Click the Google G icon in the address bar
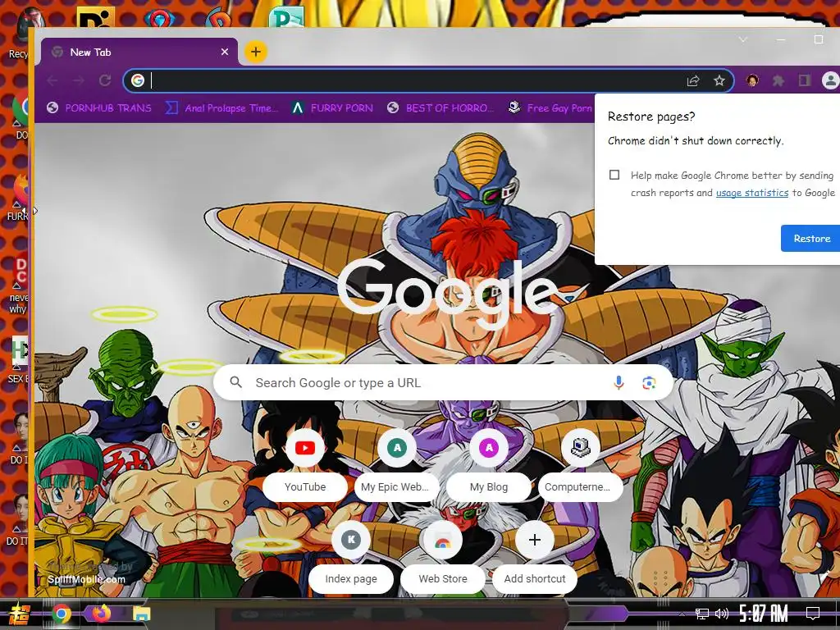The height and width of the screenshot is (630, 840). click(138, 80)
